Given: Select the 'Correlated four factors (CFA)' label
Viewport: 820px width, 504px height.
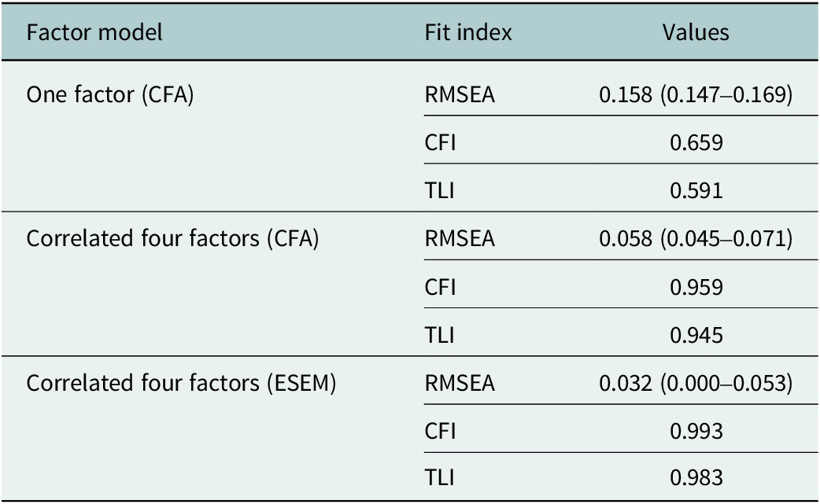Looking at the screenshot, I should point(172,239).
